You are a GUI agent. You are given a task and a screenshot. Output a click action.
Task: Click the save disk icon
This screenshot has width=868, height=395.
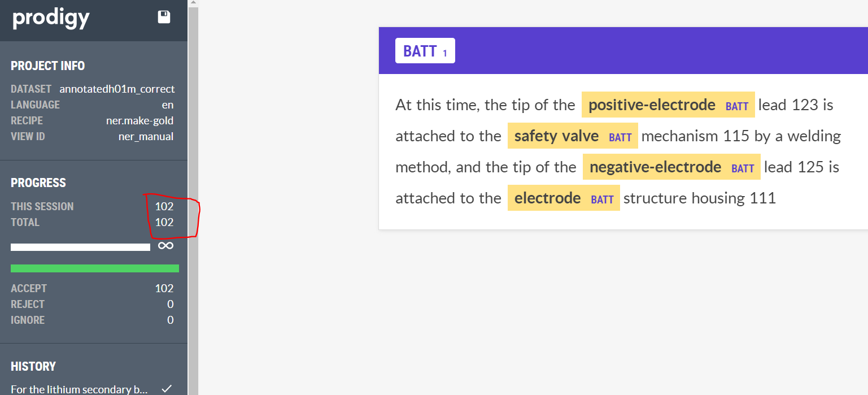point(164,17)
